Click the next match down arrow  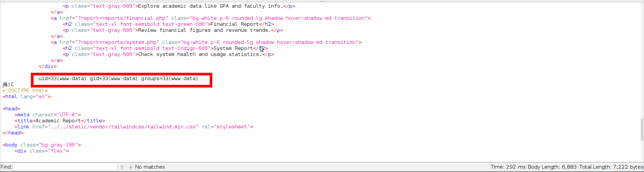(x=130, y=167)
